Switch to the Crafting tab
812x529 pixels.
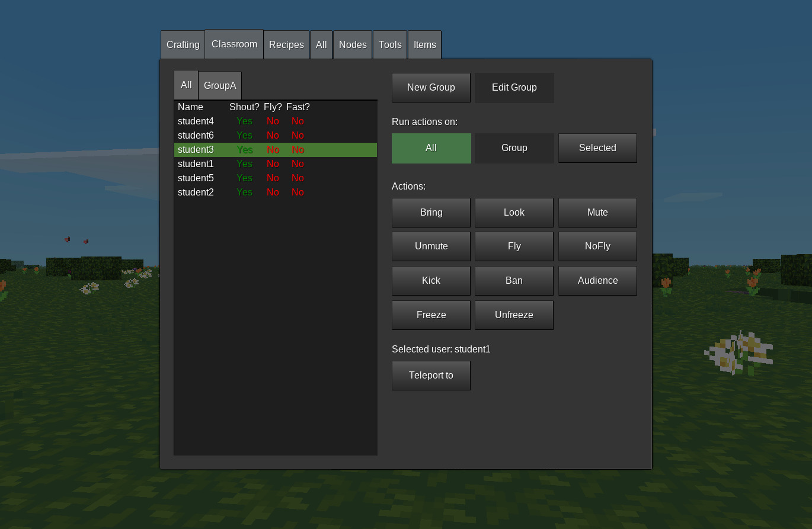[x=183, y=45]
